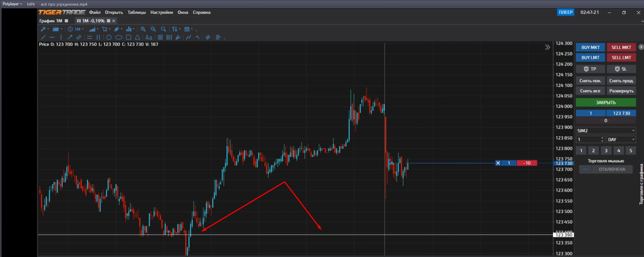
Task: Select the horizontal line drawing tool
Action: [52, 37]
